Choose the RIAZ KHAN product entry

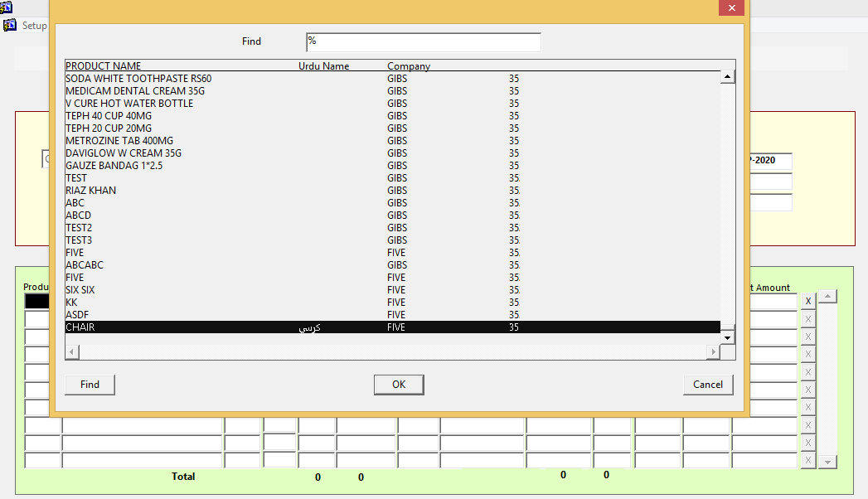click(91, 191)
